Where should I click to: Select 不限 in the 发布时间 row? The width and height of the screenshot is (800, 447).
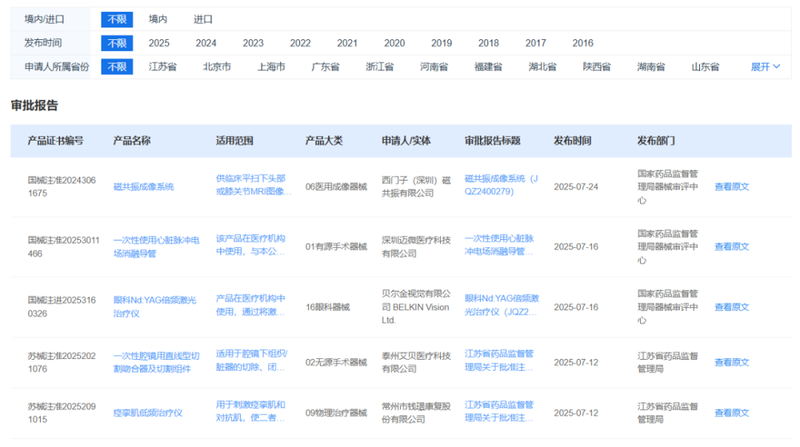116,43
